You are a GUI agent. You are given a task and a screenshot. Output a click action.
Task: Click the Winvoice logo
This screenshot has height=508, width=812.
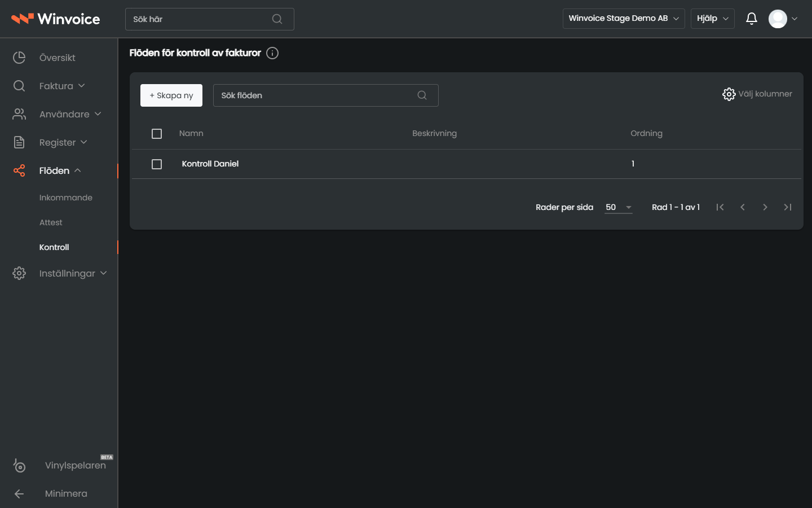tap(55, 19)
